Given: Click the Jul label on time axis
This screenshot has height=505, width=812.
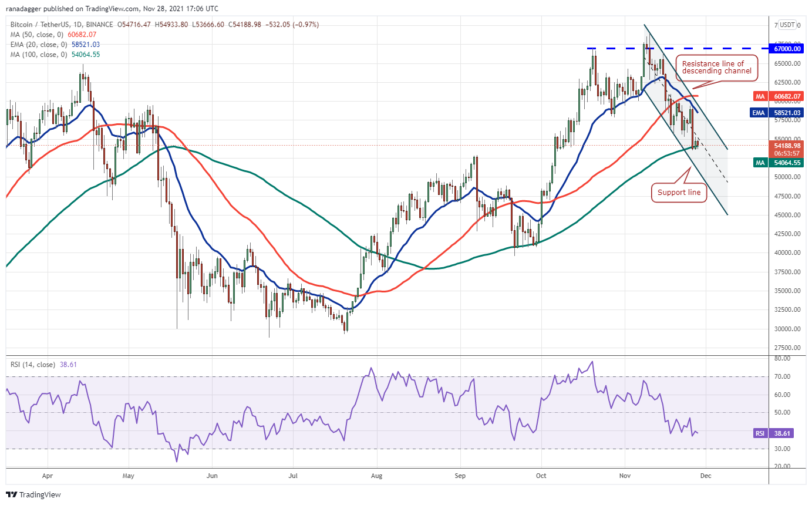Looking at the screenshot, I should pyautogui.click(x=292, y=476).
